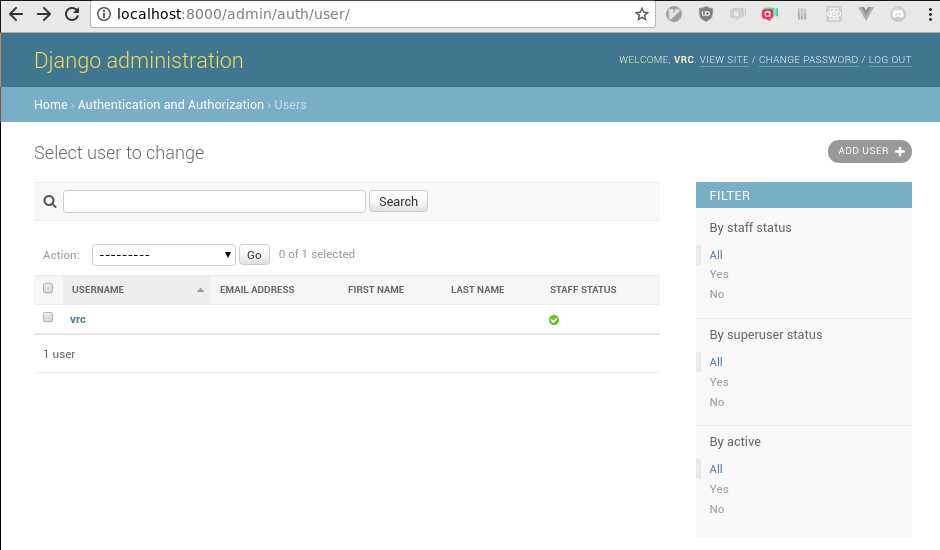Sort by Last Name column header

pyautogui.click(x=477, y=290)
